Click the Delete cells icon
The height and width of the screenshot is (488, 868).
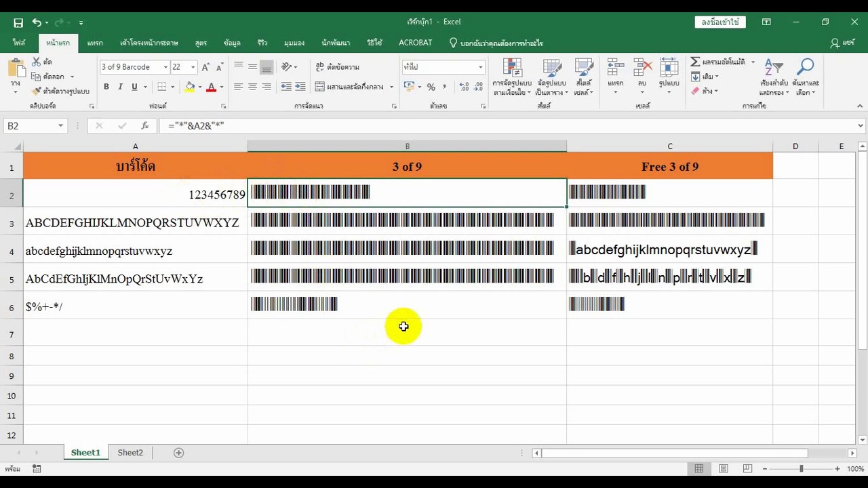[x=642, y=68]
